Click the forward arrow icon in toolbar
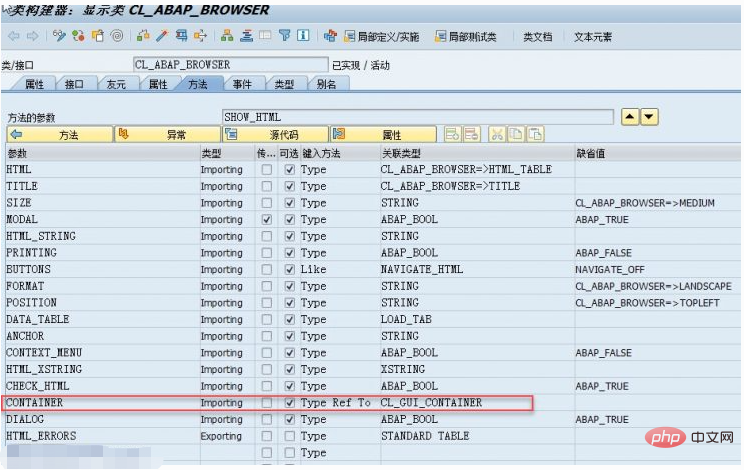The width and height of the screenshot is (744, 470). click(x=32, y=36)
